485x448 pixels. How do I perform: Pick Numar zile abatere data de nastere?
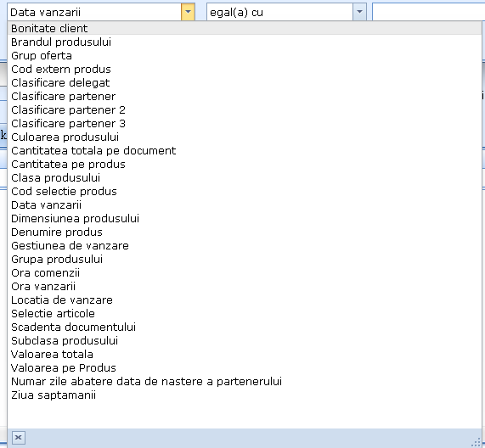(245, 382)
